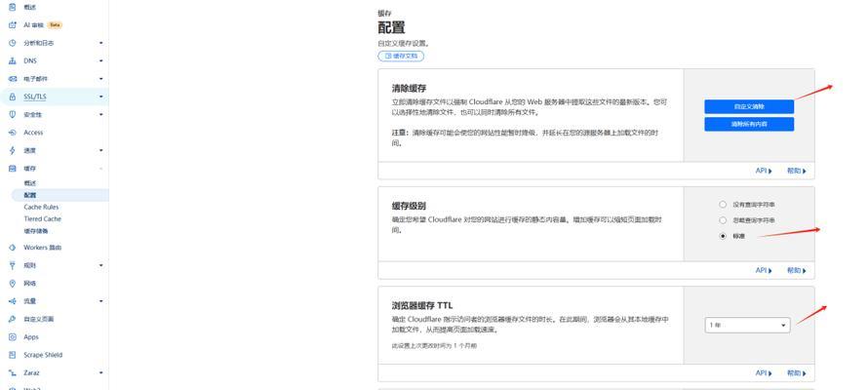Open 概述 under the 缓存 section
The width and height of the screenshot is (868, 390).
(30, 183)
